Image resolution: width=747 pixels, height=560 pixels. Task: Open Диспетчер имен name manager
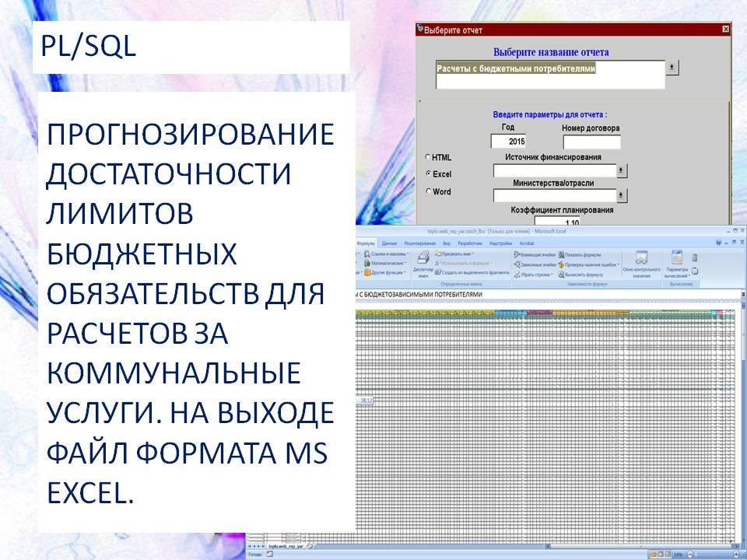(x=423, y=264)
